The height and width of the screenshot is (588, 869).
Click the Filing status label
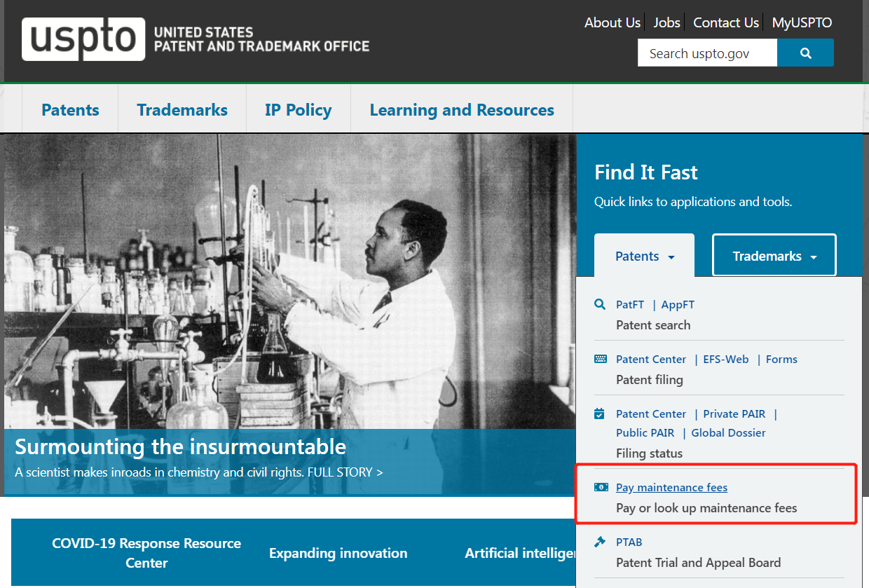pos(649,453)
